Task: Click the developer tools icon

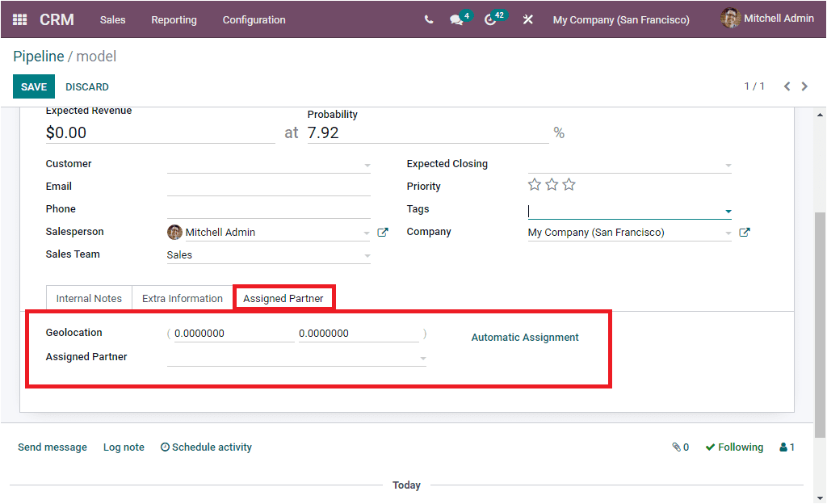Action: [x=528, y=19]
